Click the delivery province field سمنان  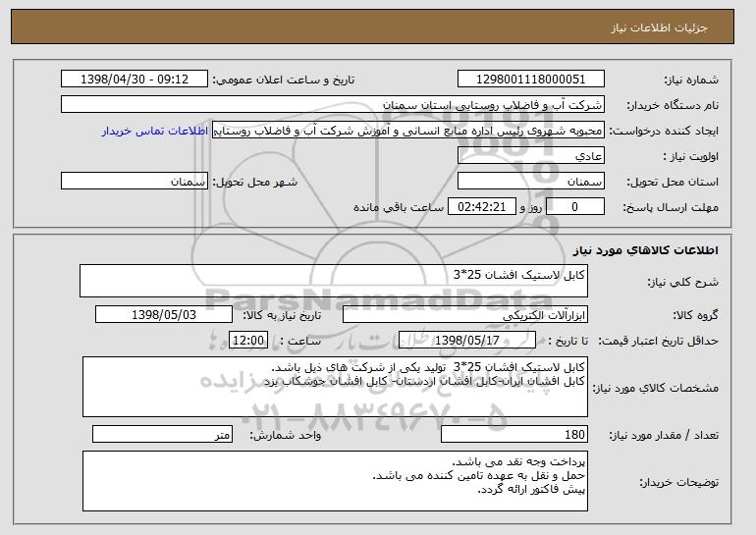point(531,182)
